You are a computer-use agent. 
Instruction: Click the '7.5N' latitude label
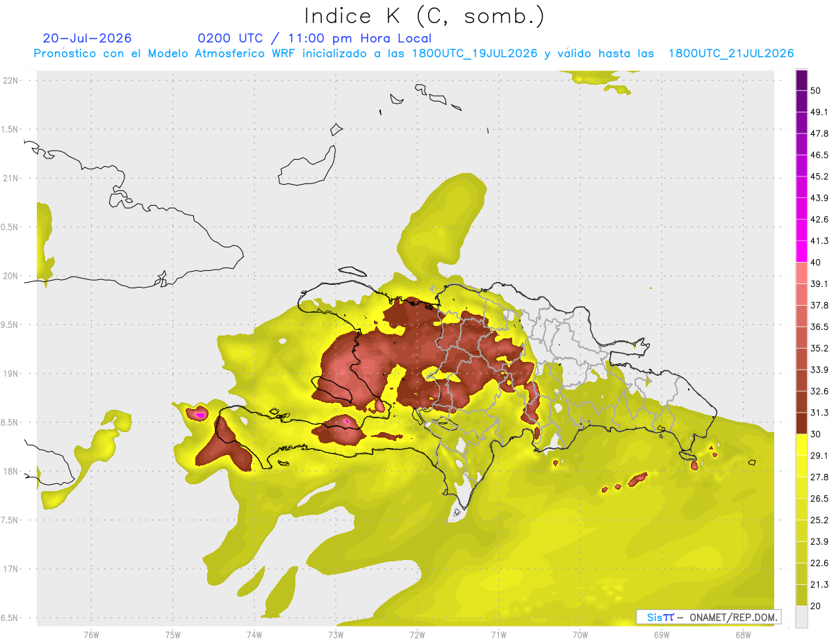coord(10,520)
